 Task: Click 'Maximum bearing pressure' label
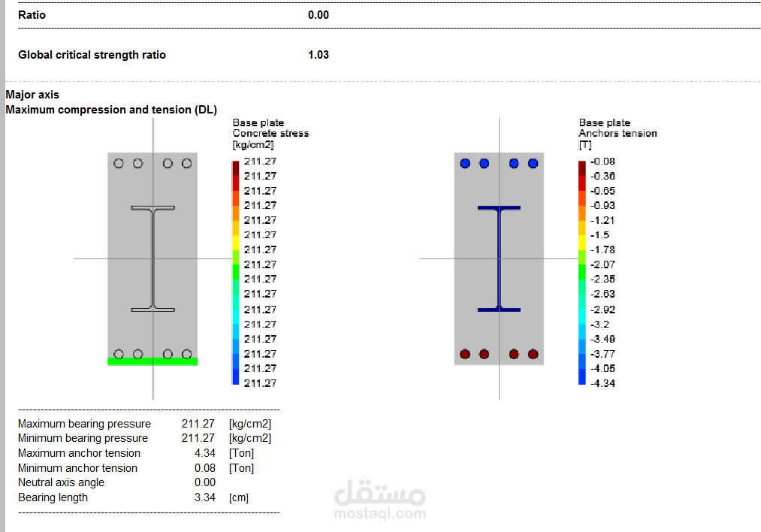click(84, 424)
